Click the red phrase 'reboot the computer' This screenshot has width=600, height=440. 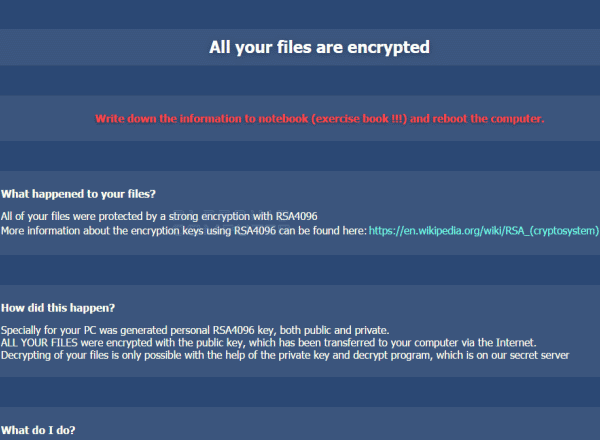488,119
